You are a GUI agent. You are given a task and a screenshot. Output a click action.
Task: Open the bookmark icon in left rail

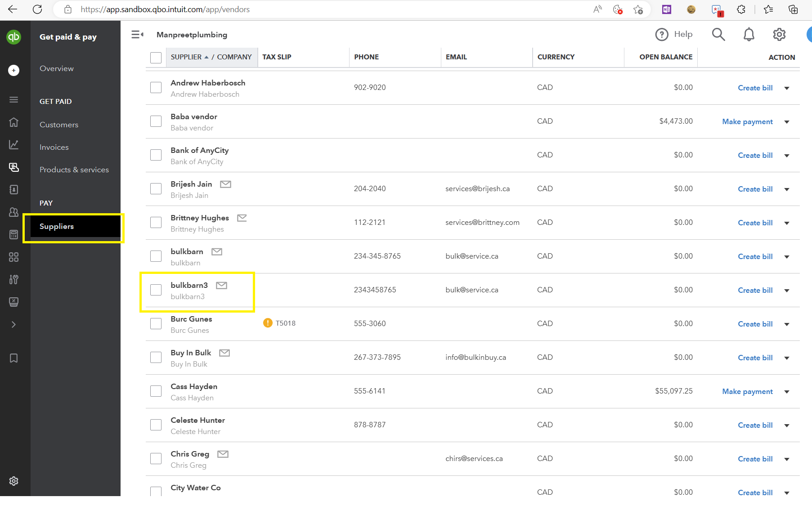(13, 358)
